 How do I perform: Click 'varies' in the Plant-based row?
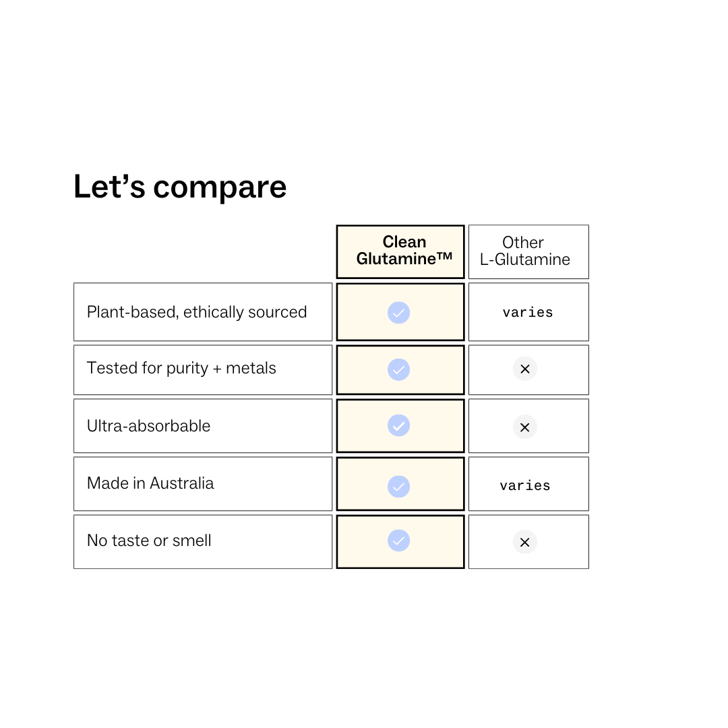point(528,313)
